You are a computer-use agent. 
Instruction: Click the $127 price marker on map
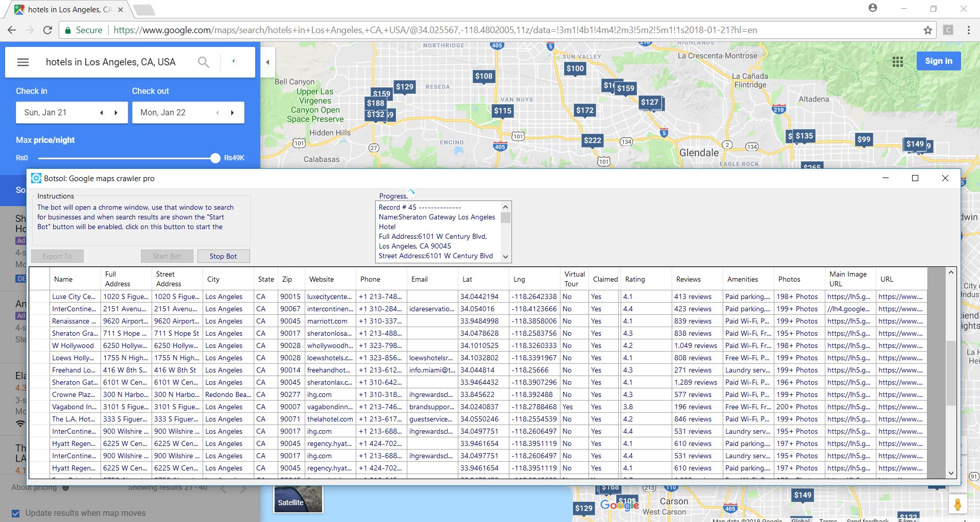pyautogui.click(x=650, y=102)
